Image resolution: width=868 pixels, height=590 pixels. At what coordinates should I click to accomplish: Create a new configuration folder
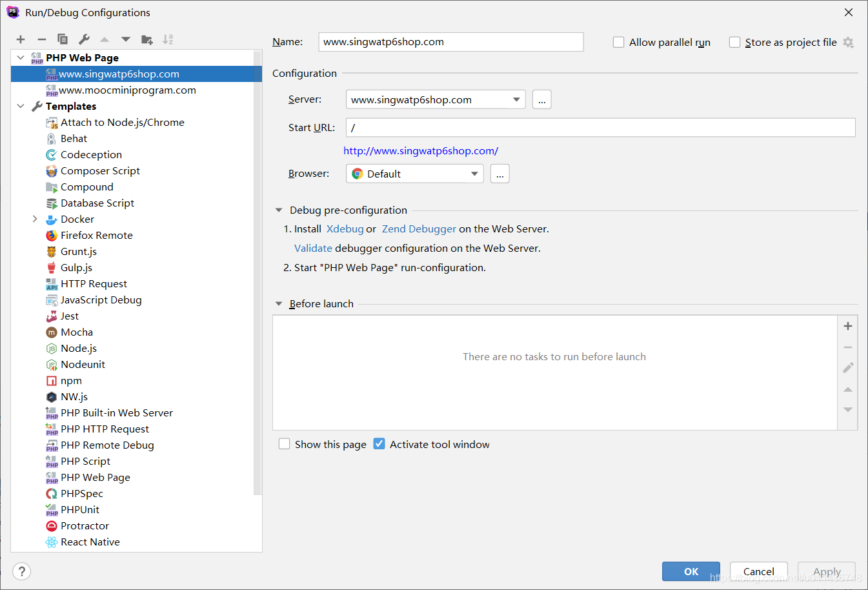click(x=146, y=39)
